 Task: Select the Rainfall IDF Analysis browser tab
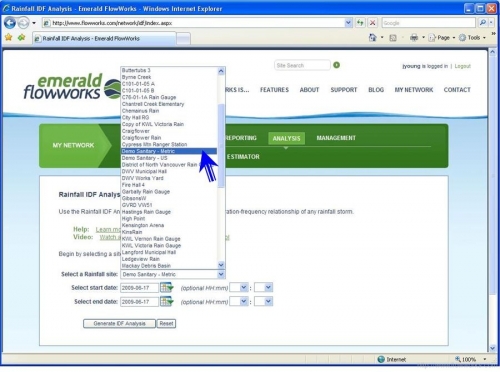coord(105,38)
